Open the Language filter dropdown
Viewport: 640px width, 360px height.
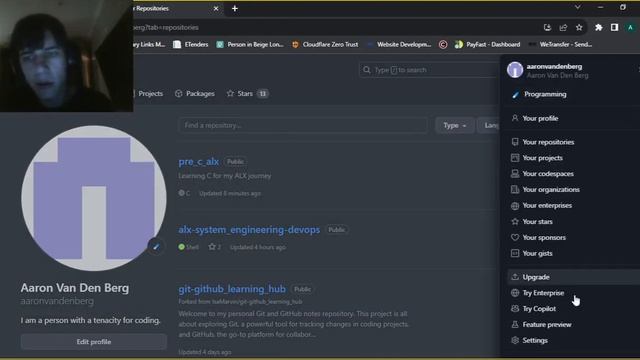click(489, 126)
